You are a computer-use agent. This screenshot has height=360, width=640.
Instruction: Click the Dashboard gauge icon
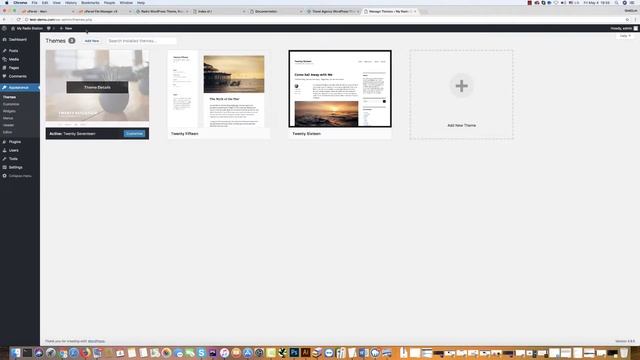tap(4, 40)
